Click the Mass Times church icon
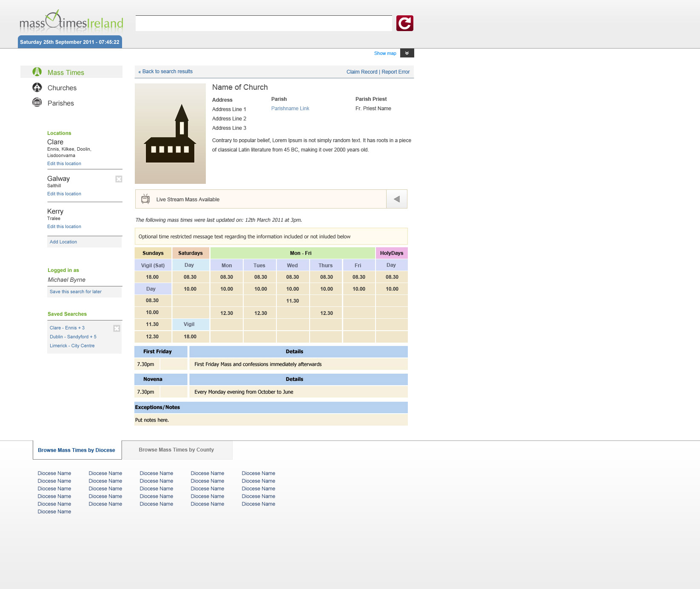This screenshot has height=589, width=700. pos(37,72)
